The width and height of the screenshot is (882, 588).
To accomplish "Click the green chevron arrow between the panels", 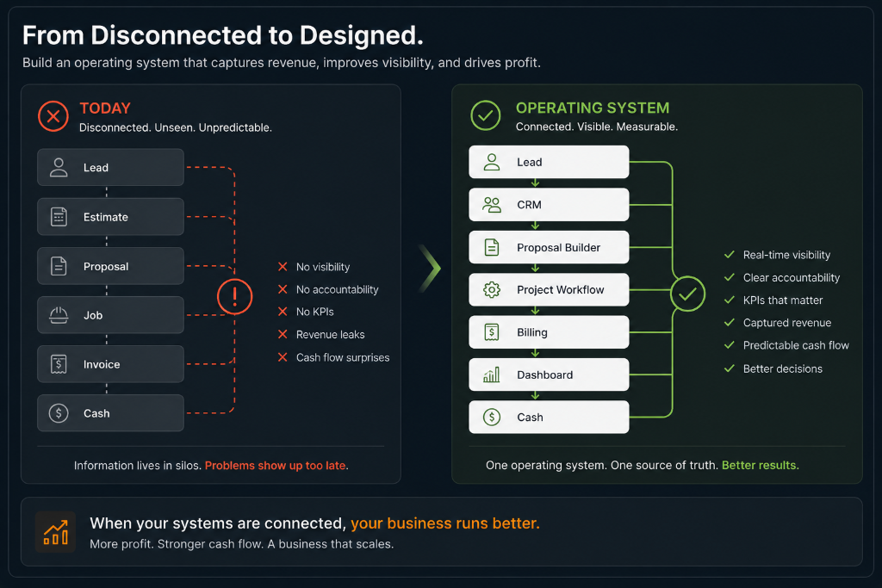I will [x=431, y=268].
